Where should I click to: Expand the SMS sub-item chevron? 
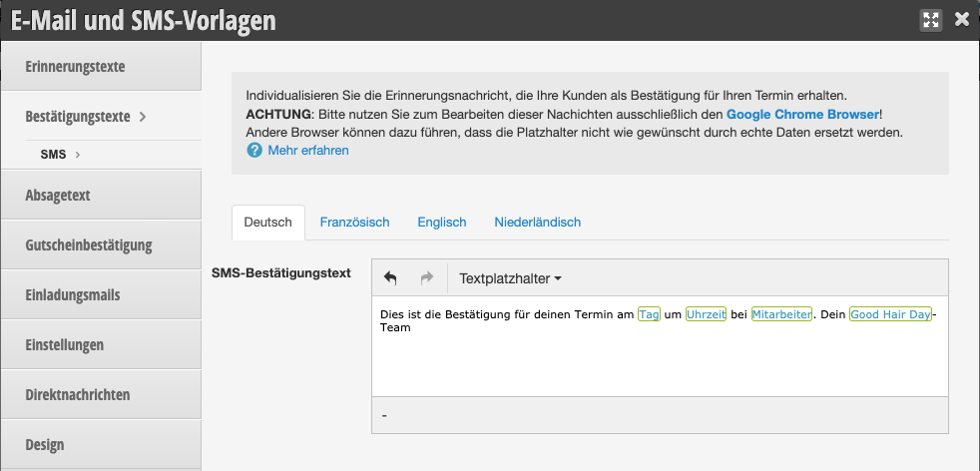point(78,155)
